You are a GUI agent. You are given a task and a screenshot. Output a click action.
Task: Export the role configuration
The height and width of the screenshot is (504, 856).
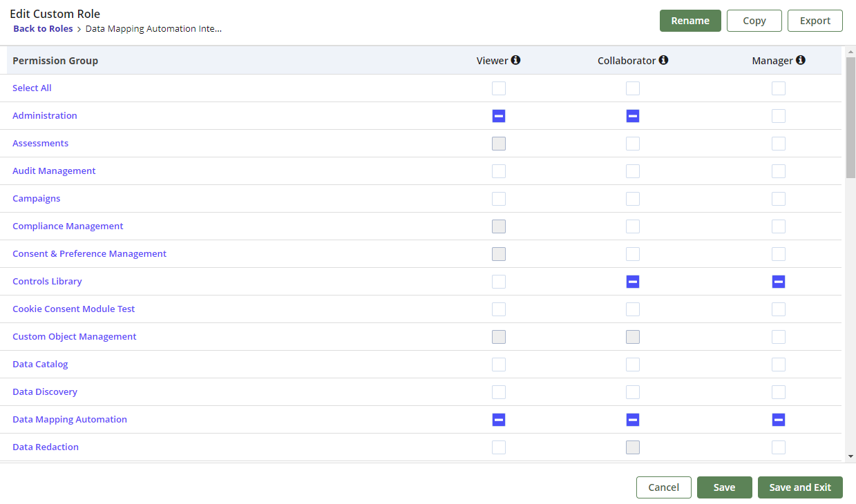tap(815, 21)
